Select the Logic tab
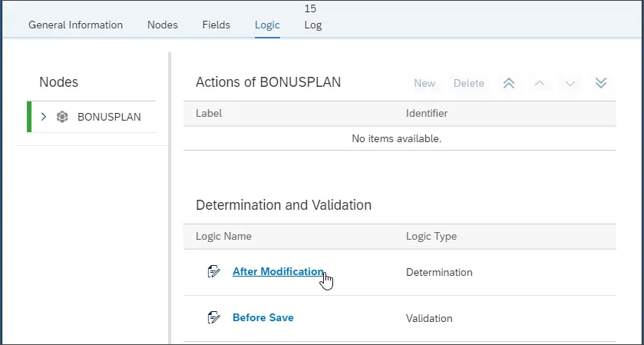 pos(267,25)
